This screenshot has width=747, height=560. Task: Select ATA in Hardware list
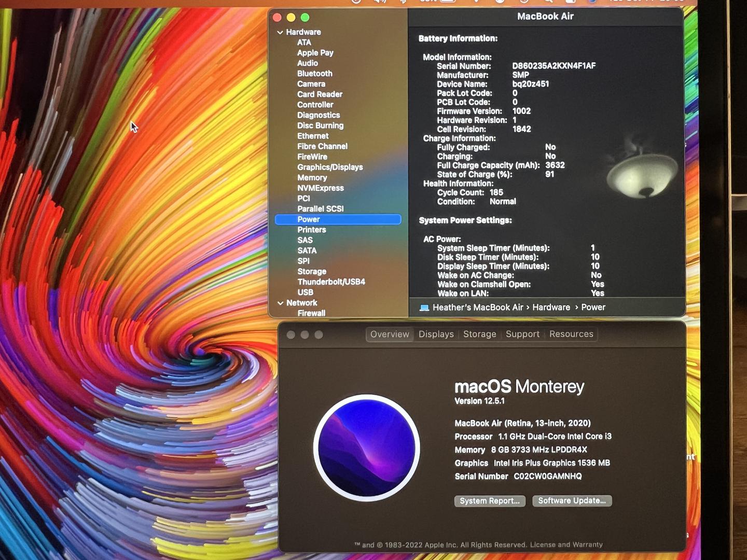point(304,43)
